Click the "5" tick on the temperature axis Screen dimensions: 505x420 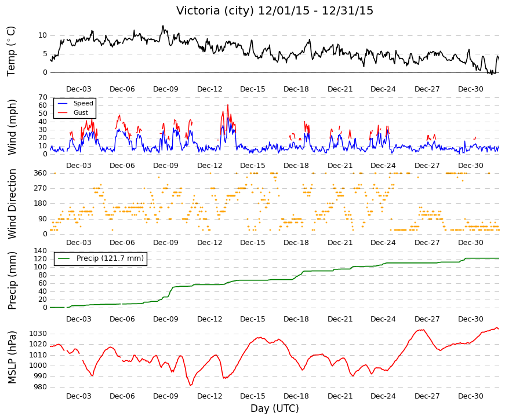[45, 54]
